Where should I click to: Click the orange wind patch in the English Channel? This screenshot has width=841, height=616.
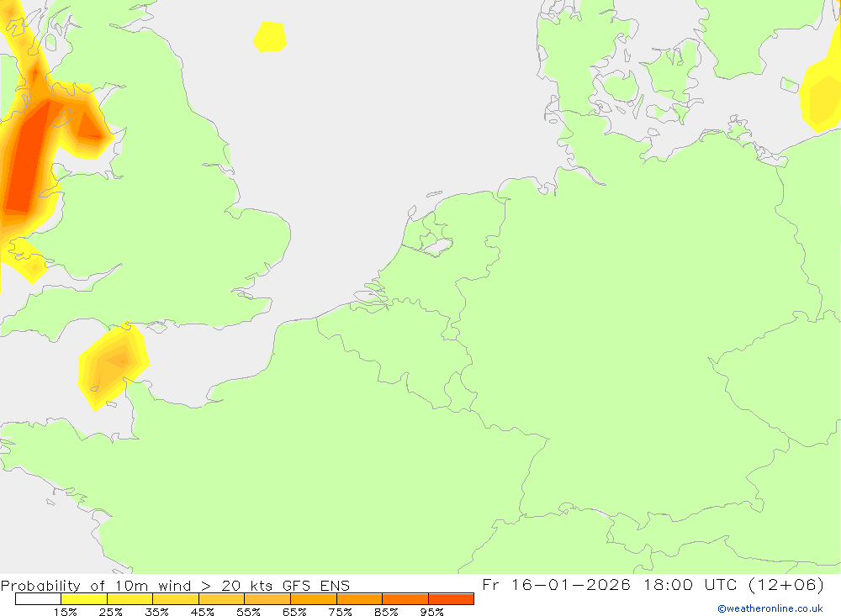pos(114,366)
